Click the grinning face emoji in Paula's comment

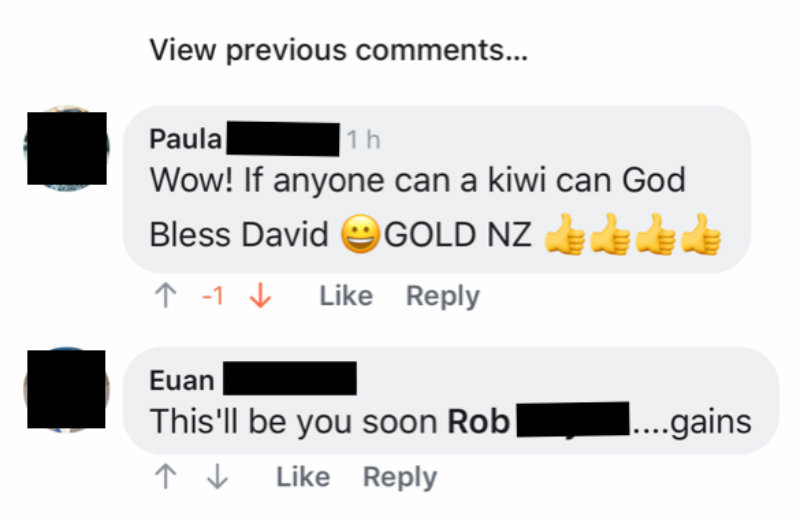[x=360, y=234]
